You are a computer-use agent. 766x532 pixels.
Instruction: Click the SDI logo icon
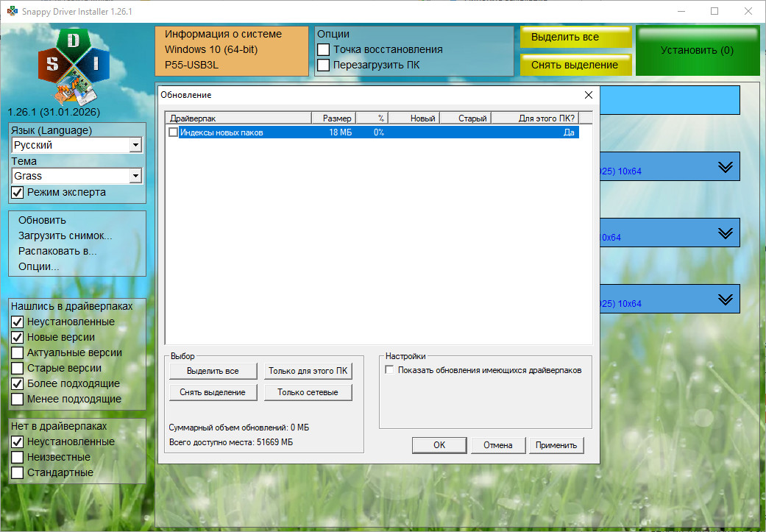[x=74, y=67]
